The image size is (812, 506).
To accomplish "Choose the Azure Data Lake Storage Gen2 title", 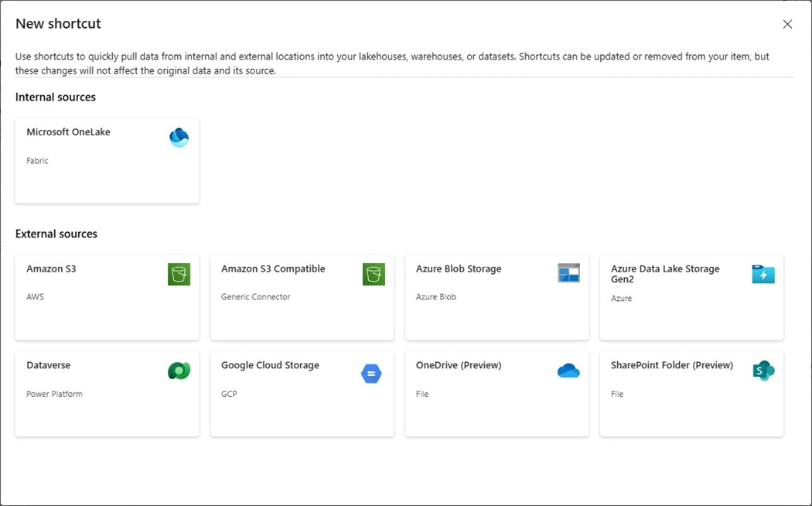I will [665, 274].
